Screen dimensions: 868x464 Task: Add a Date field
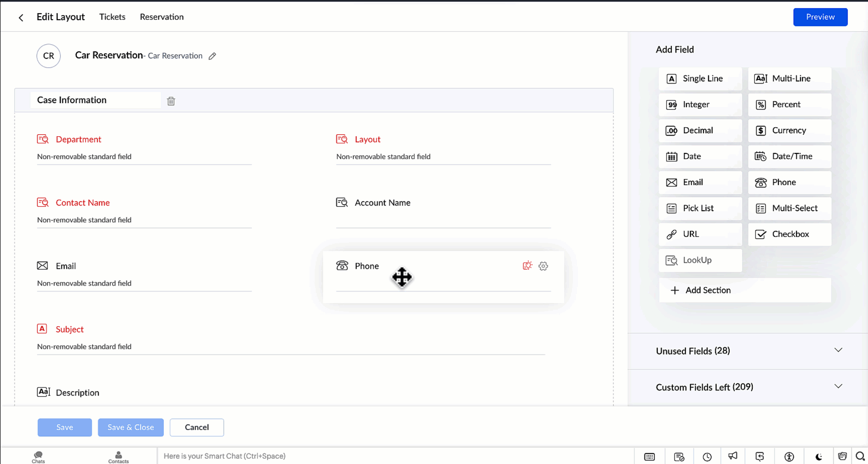[x=700, y=156]
